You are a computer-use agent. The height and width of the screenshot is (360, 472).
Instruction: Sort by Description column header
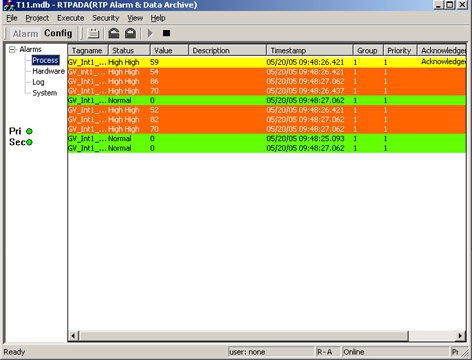228,50
